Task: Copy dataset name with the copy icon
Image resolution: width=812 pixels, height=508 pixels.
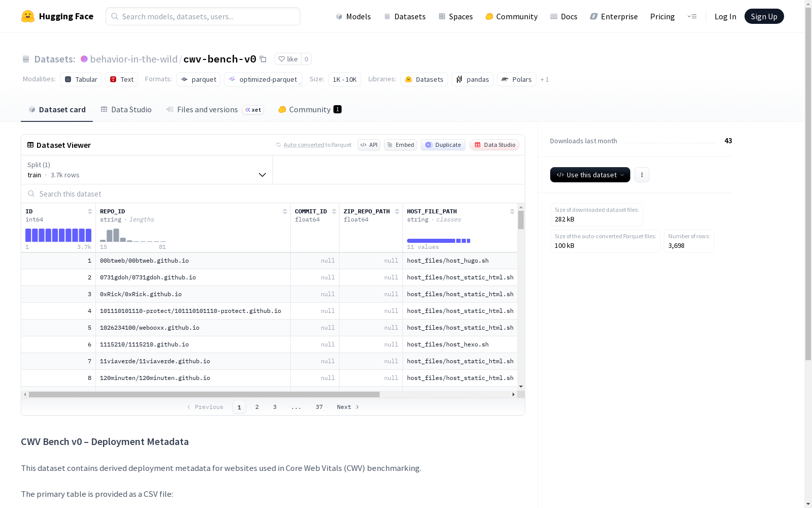Action: [x=263, y=59]
